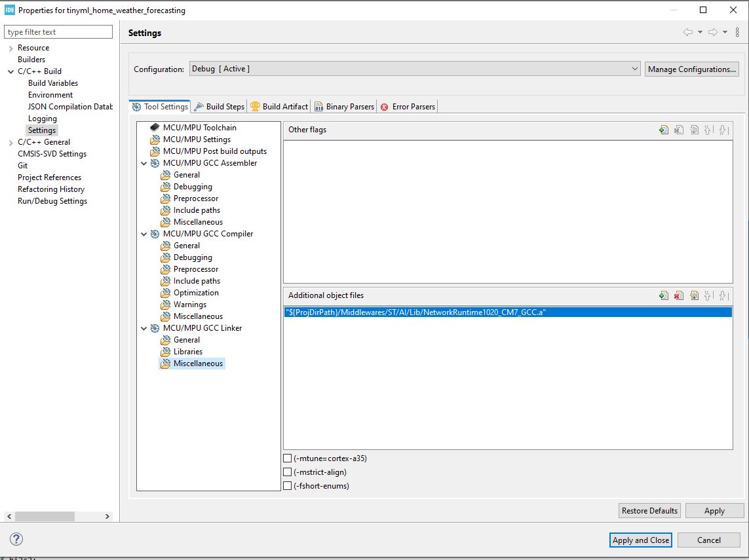
Task: Select the MCU/MPU Toolchain chip icon entry
Action: (x=155, y=128)
